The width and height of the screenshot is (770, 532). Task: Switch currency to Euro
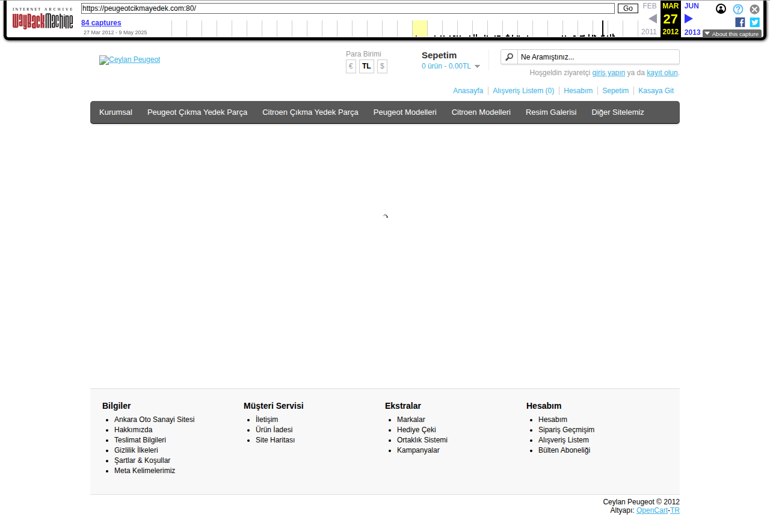(351, 66)
